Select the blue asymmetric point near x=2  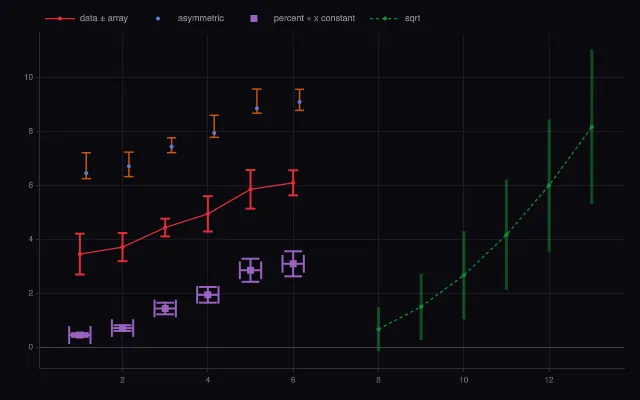129,166
